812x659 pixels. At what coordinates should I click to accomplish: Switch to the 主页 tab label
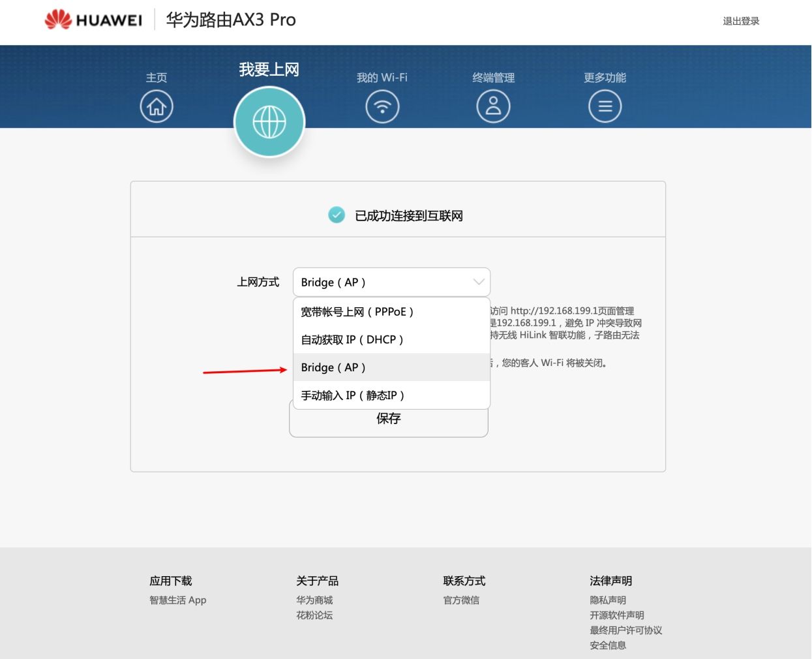click(157, 78)
